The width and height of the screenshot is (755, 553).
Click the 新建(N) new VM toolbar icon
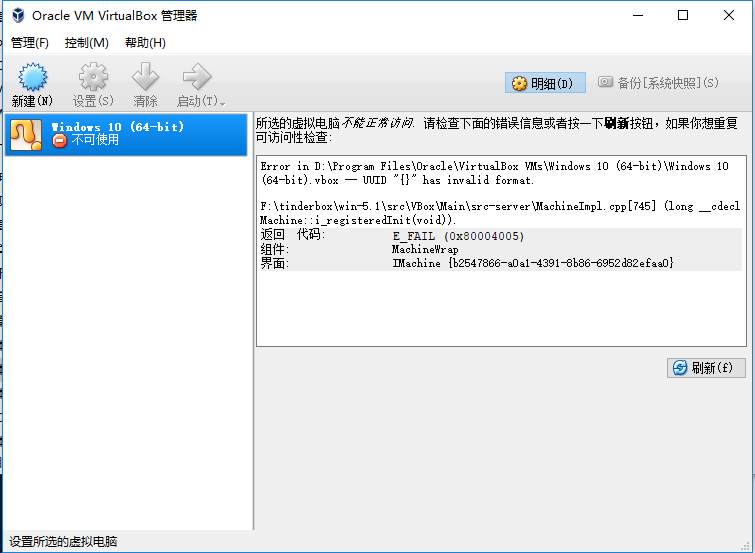[33, 77]
